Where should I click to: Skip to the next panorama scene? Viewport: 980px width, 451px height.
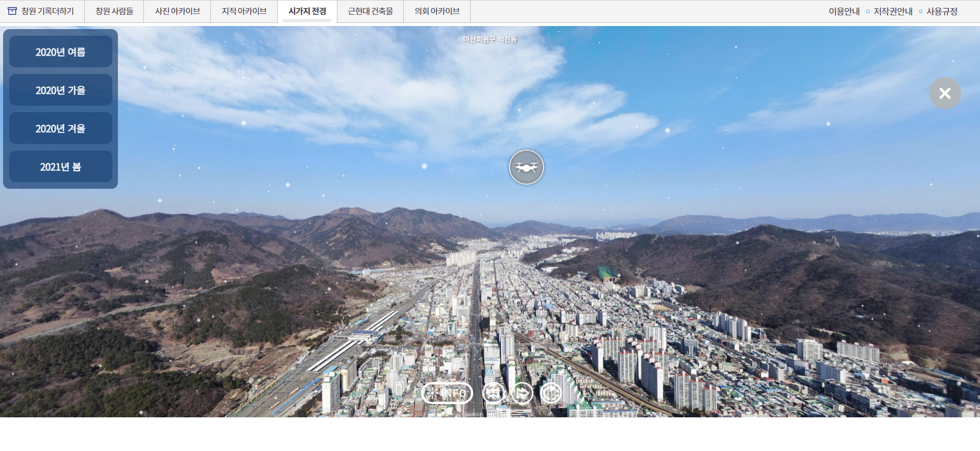point(522,393)
